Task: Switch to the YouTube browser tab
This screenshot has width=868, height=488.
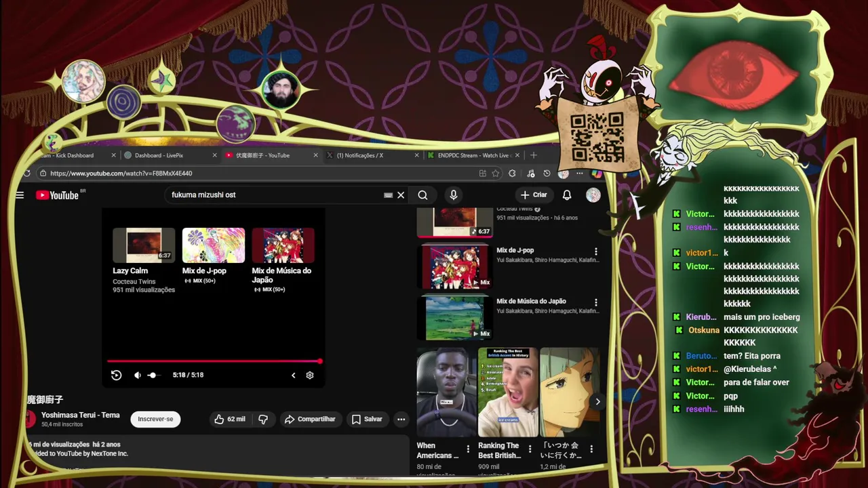Action: [x=271, y=155]
